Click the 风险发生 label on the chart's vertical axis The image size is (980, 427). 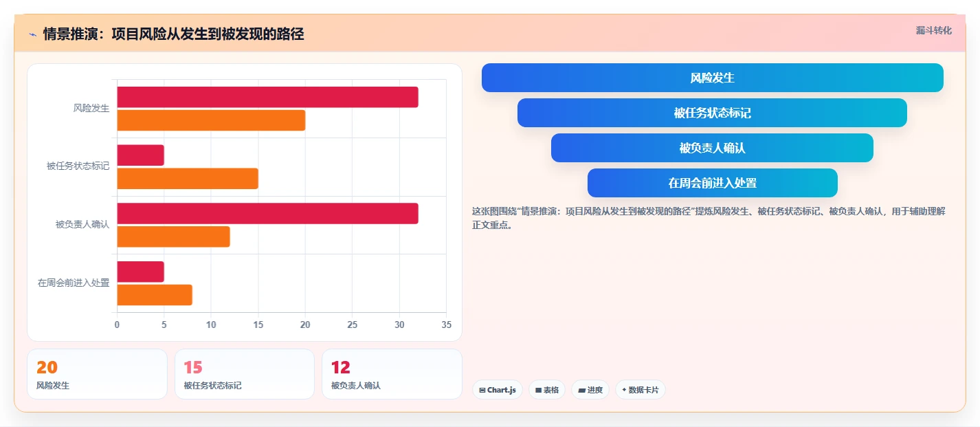(91, 108)
